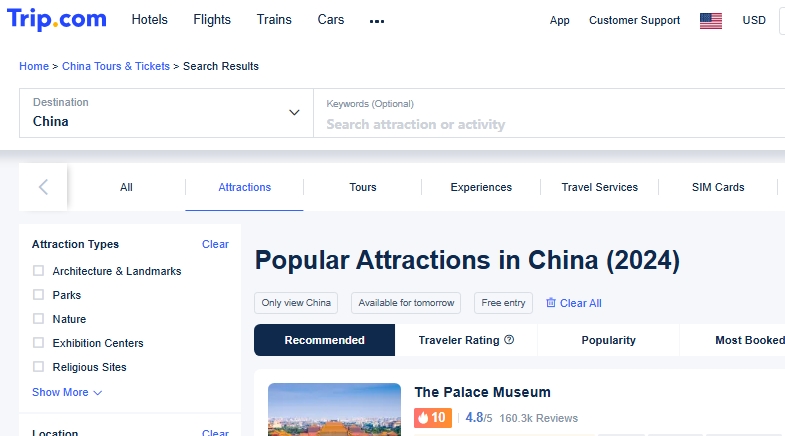Image resolution: width=785 pixels, height=436 pixels.
Task: Select the Attractions tab
Action: click(244, 187)
